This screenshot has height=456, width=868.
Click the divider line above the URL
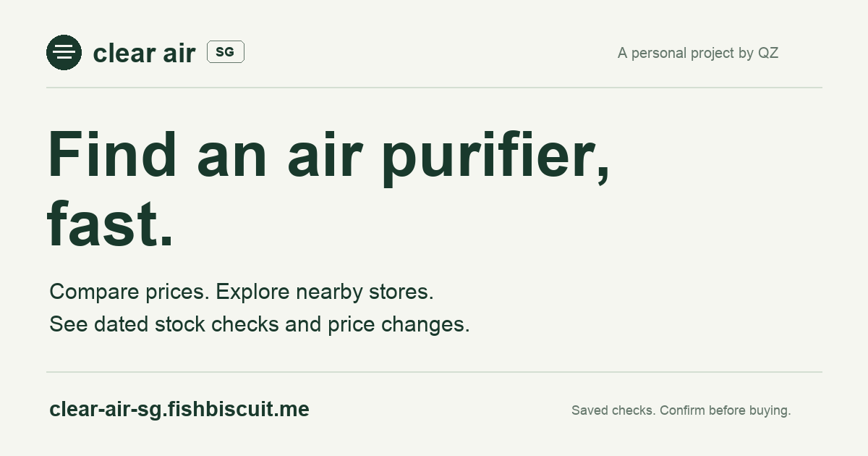coord(434,372)
